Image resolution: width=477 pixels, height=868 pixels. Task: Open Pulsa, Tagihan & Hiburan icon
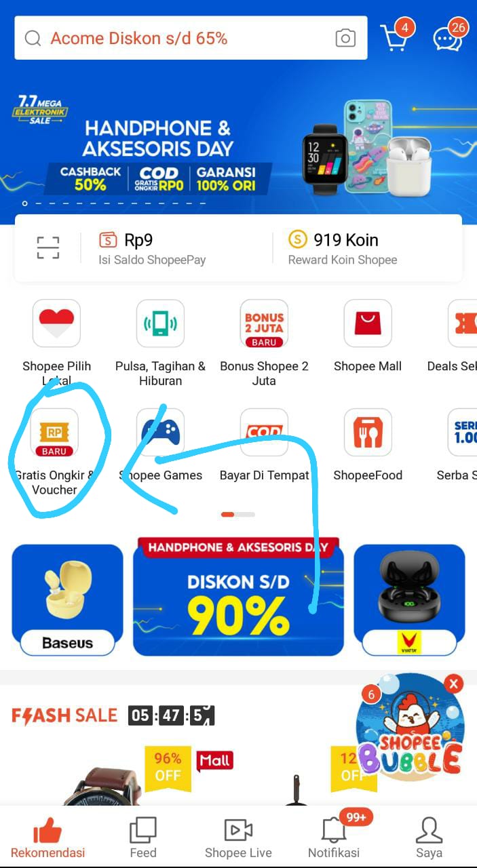pyautogui.click(x=160, y=323)
